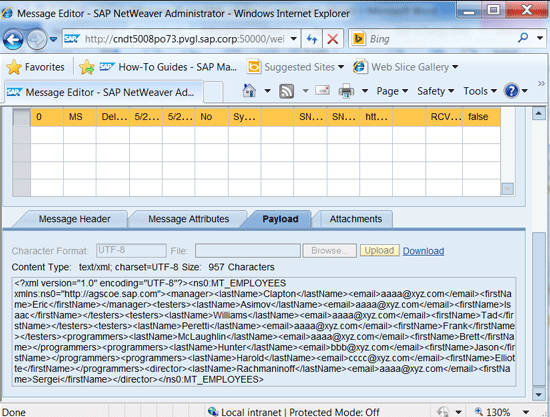Click the Print icon
This screenshot has width=550, height=417.
coord(346,91)
